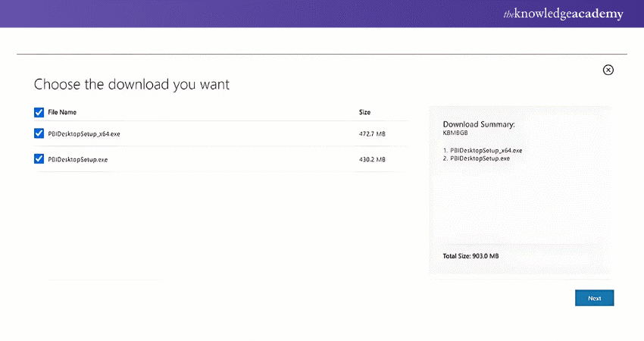This screenshot has height=341, width=644.
Task: Select PBIDesktopSetup.exe file name in file list
Action: (x=77, y=160)
